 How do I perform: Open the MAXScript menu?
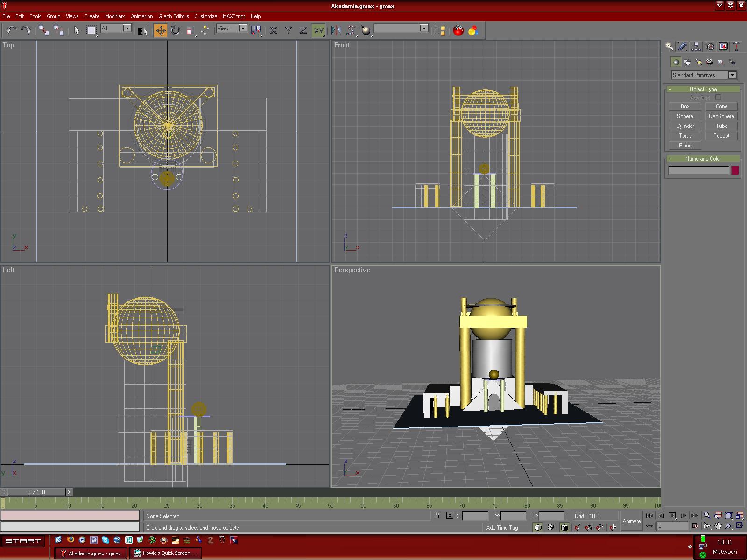point(233,16)
